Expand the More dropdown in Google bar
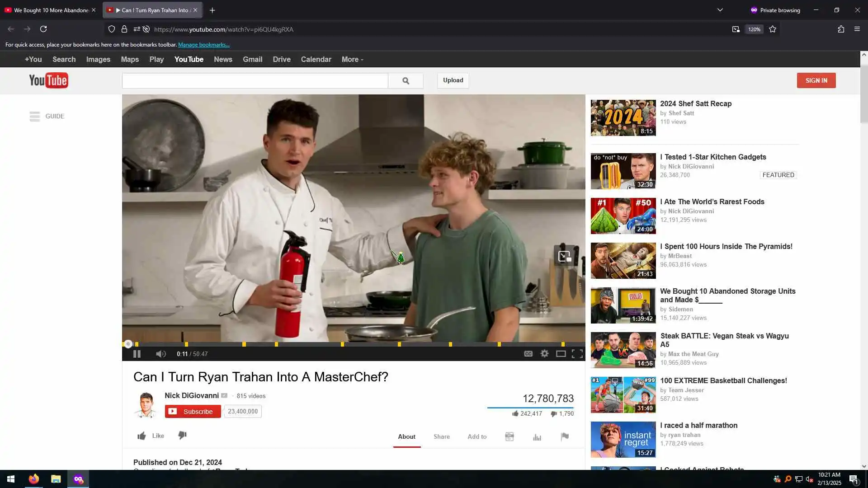The width and height of the screenshot is (868, 488). coord(352,60)
